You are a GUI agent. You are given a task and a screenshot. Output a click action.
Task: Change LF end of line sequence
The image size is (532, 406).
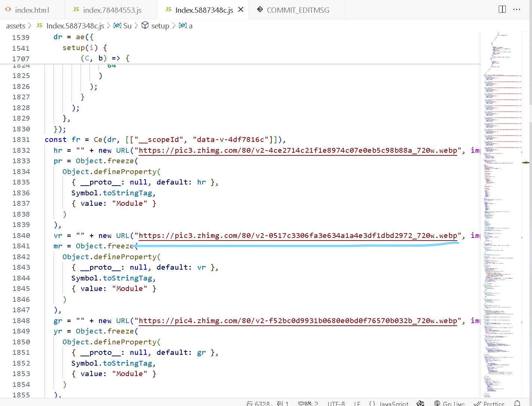click(x=357, y=403)
